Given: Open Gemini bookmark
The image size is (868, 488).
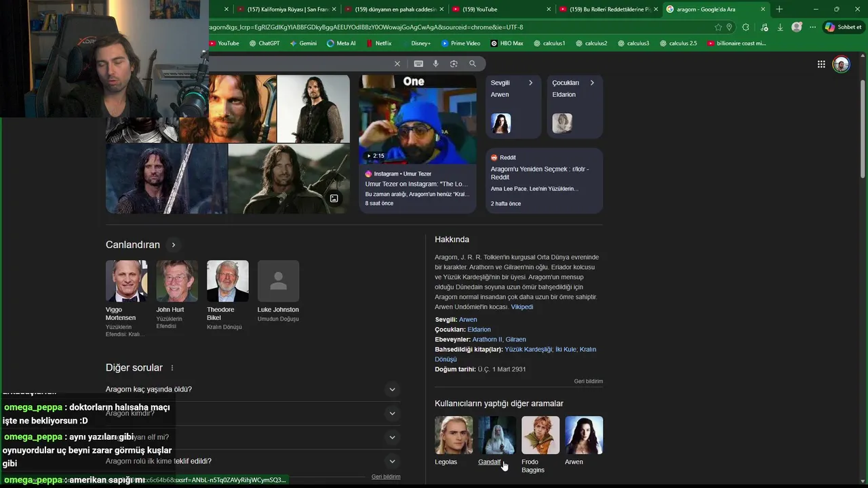Looking at the screenshot, I should [x=303, y=43].
